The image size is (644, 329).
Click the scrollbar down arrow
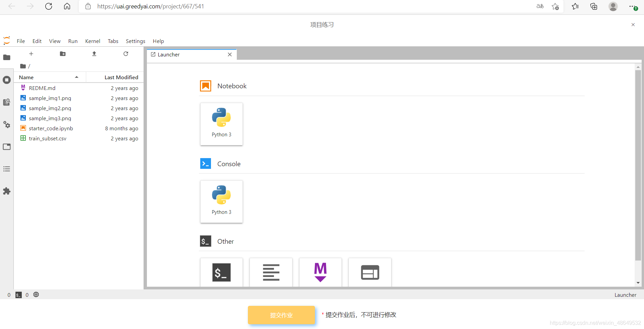(638, 283)
